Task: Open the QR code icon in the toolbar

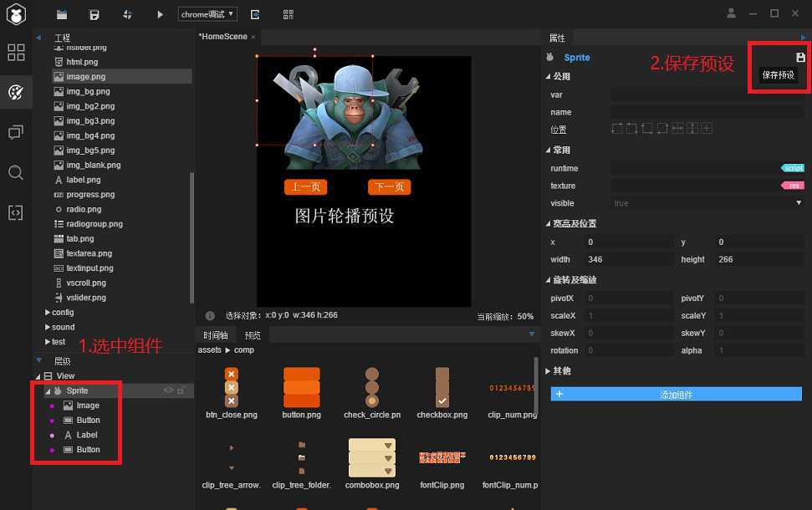Action: point(289,14)
